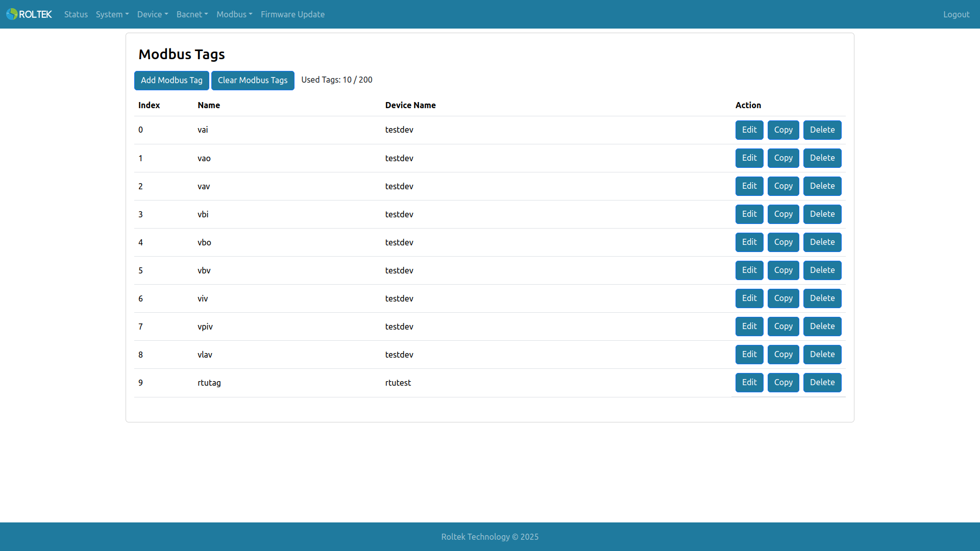The image size is (980, 551).
Task: Expand the System dropdown menu
Action: click(112, 14)
